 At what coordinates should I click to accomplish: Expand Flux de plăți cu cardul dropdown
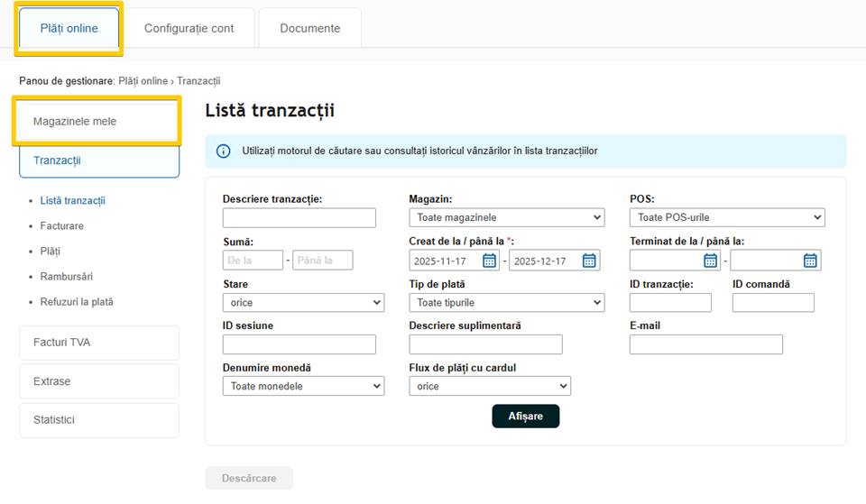point(489,386)
